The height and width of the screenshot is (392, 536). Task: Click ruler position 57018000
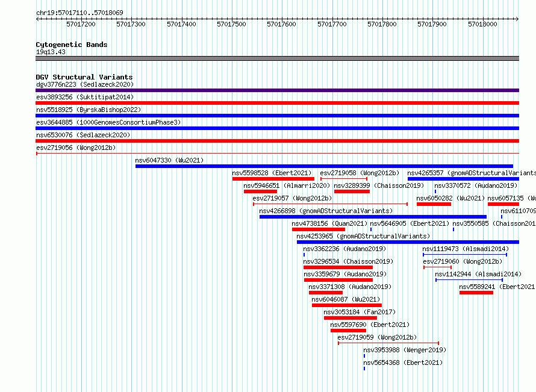pyautogui.click(x=482, y=24)
